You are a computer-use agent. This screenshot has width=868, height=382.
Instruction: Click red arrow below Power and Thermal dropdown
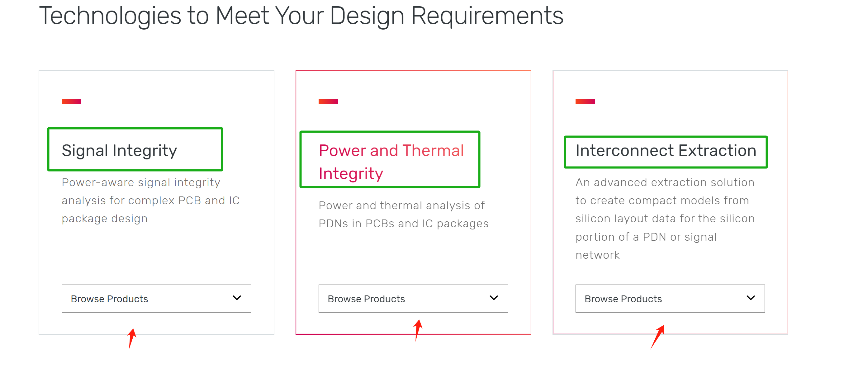pyautogui.click(x=418, y=329)
